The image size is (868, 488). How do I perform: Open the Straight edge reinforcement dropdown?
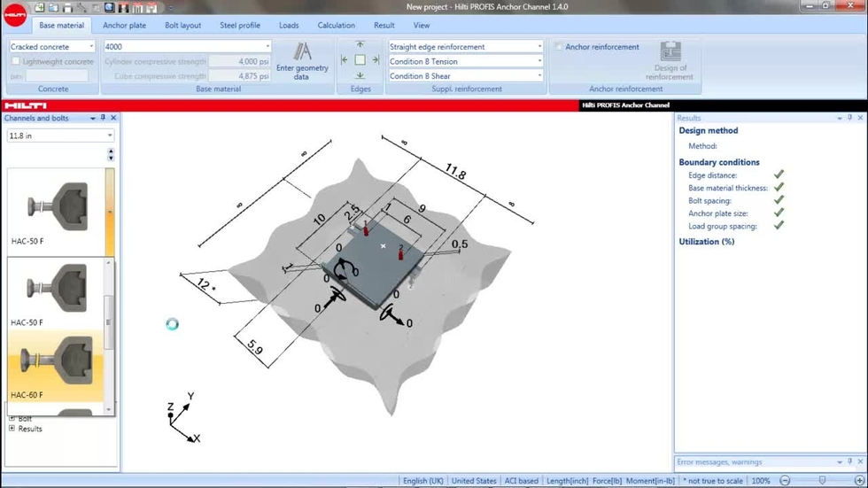(465, 47)
